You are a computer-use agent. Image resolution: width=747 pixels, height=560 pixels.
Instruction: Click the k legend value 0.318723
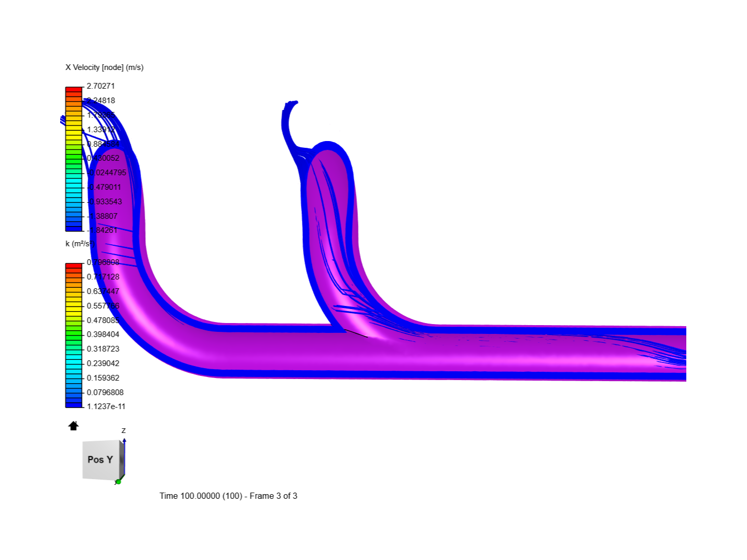click(x=103, y=349)
